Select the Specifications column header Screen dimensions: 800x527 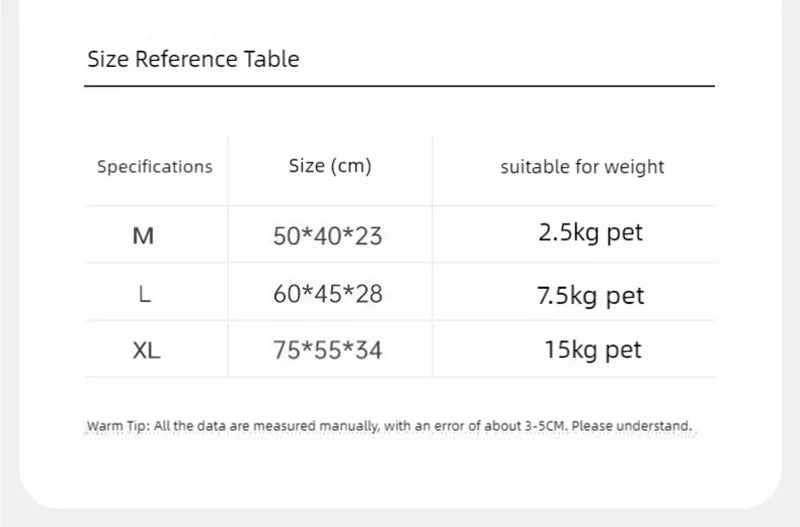pos(155,167)
